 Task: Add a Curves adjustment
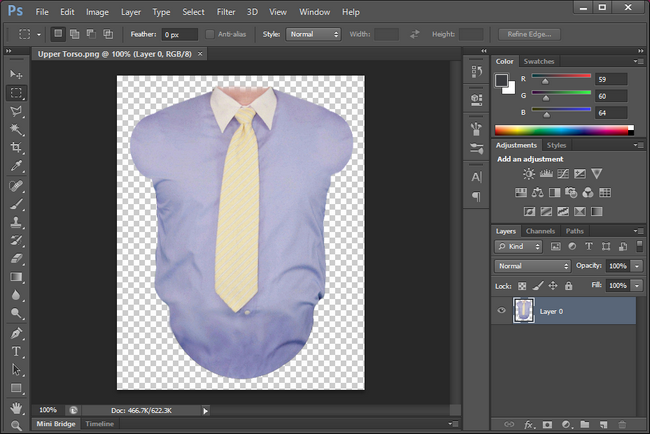click(563, 174)
